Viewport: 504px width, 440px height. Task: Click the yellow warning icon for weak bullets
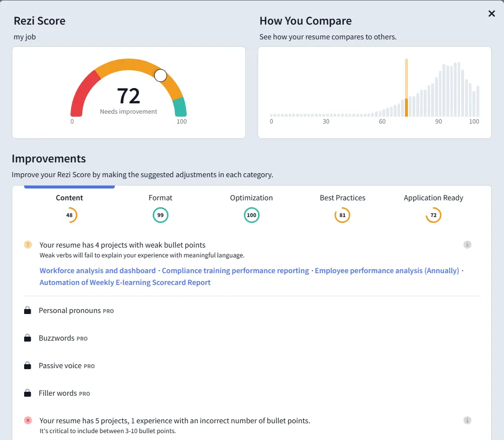tap(28, 245)
